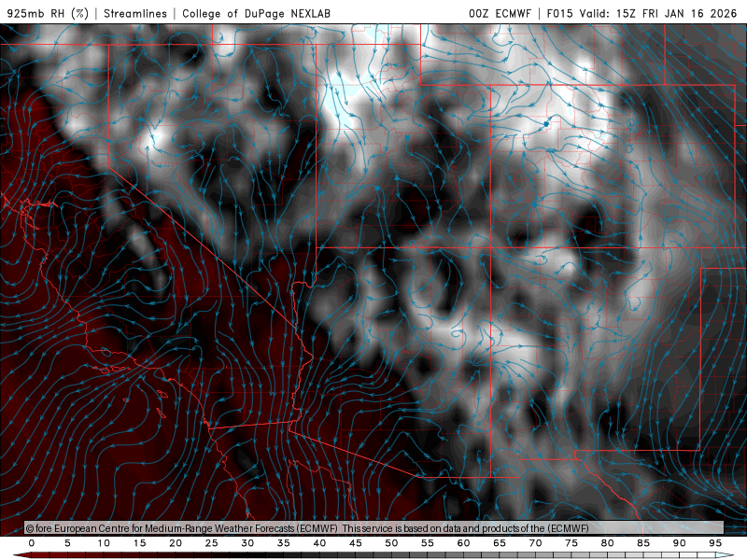Viewport: 747px width, 560px height.
Task: Click the color scale label "30"
Action: 247,543
